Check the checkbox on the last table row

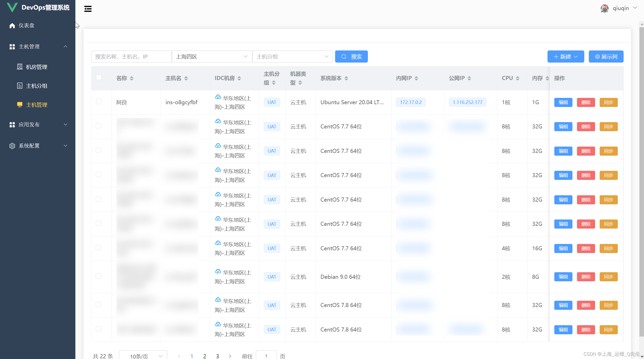click(x=99, y=329)
